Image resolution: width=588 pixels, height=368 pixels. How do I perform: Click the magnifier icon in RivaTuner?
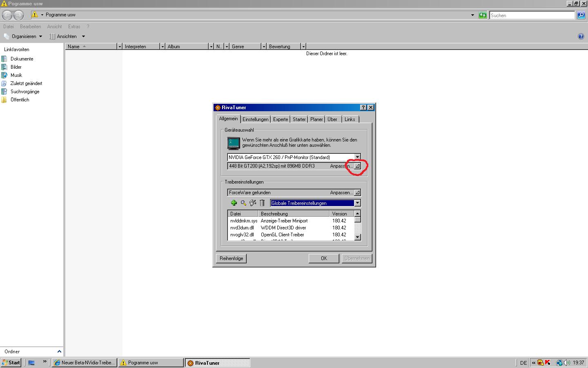[243, 203]
